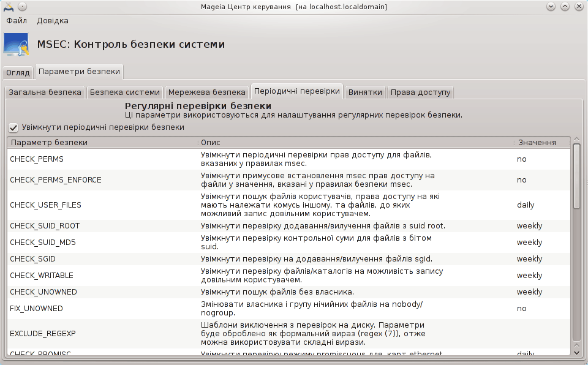Click the description mentioning nobody/nogroup
588x365 pixels.
312,309
